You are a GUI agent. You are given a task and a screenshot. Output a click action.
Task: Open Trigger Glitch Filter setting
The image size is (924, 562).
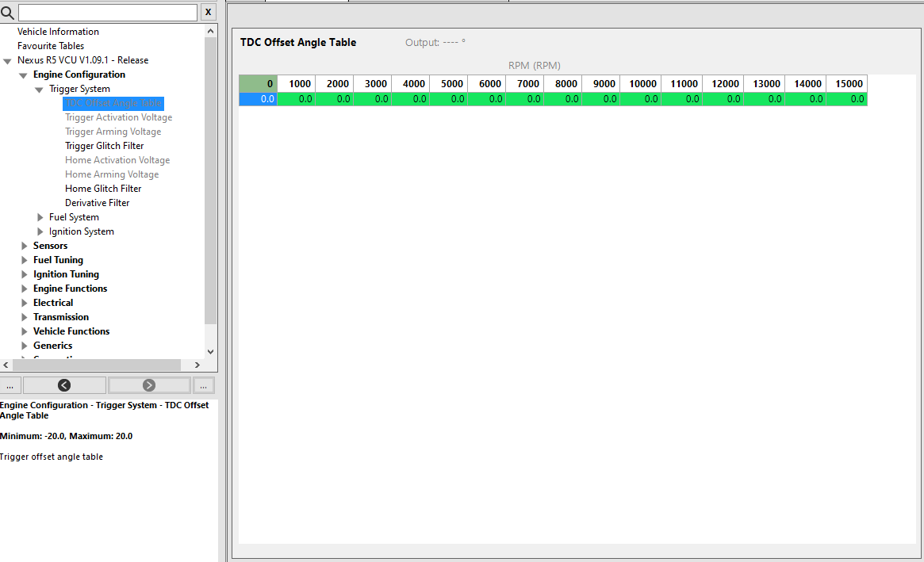pyautogui.click(x=104, y=146)
